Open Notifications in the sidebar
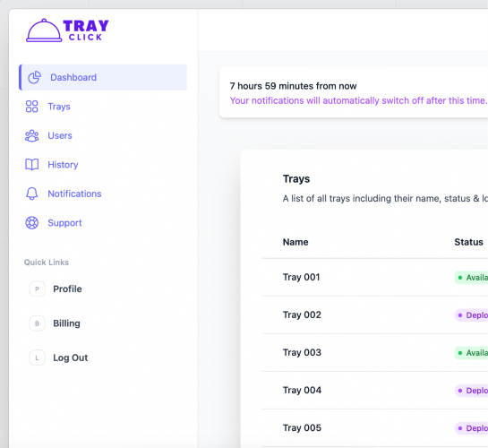 click(74, 194)
